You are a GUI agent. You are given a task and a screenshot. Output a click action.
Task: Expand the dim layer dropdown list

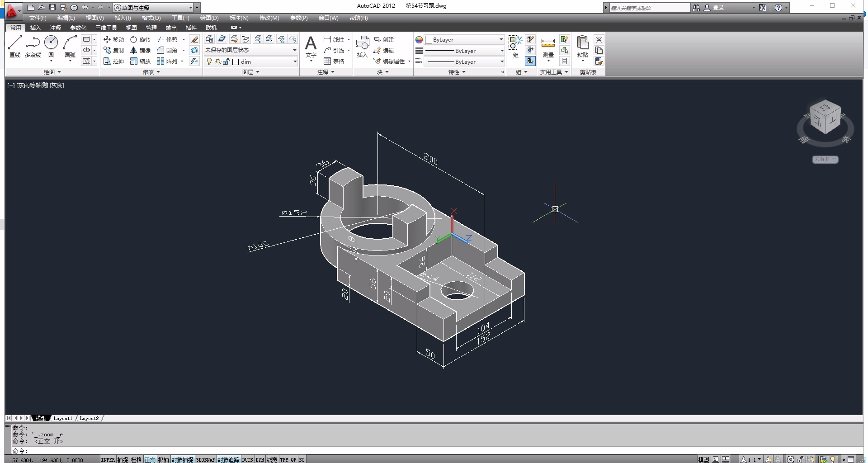295,61
